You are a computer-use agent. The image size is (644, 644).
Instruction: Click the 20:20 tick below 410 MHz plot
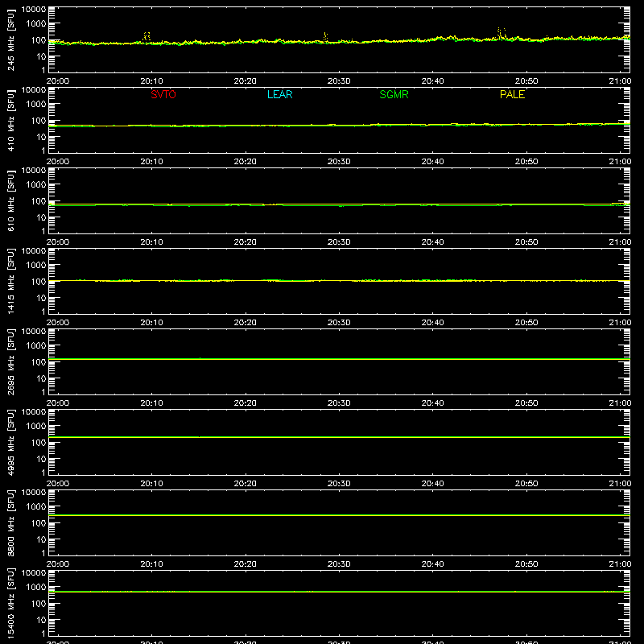tap(246, 162)
